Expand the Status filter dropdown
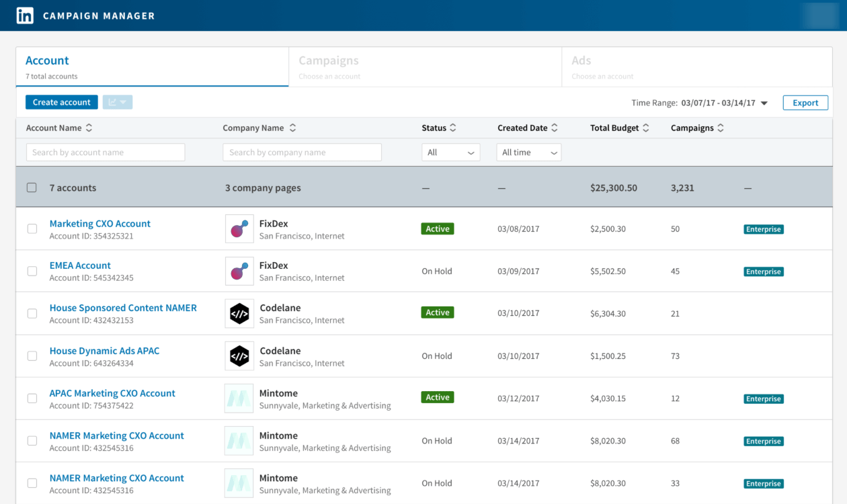The height and width of the screenshot is (504, 847). (451, 153)
